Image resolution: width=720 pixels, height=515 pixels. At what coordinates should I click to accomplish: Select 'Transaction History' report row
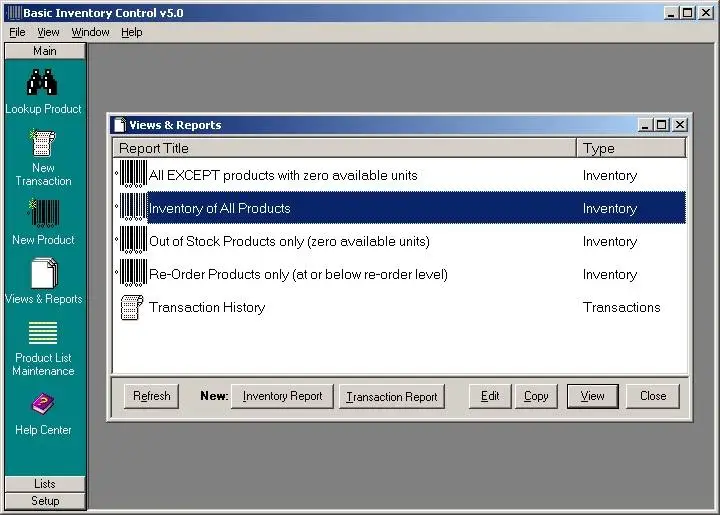tap(400, 307)
